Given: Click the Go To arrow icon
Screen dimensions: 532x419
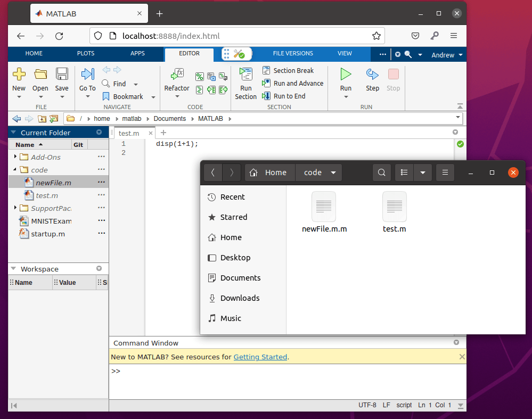Looking at the screenshot, I should point(87,74).
